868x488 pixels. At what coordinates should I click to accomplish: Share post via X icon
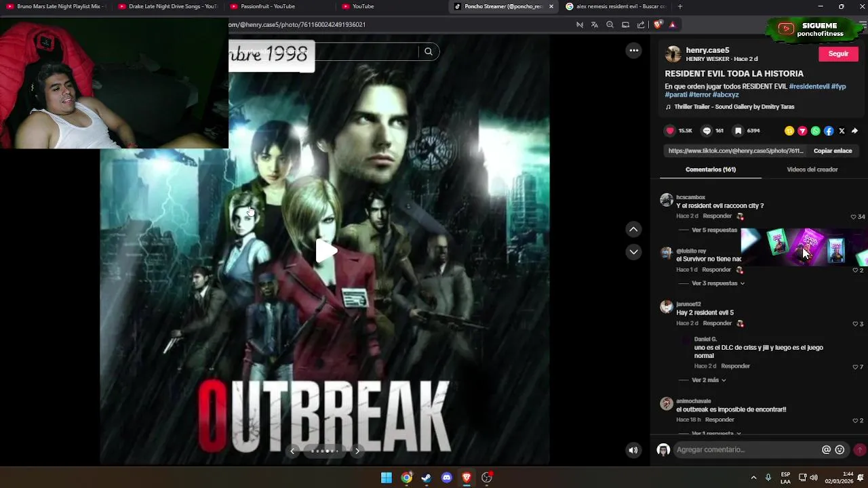click(842, 131)
